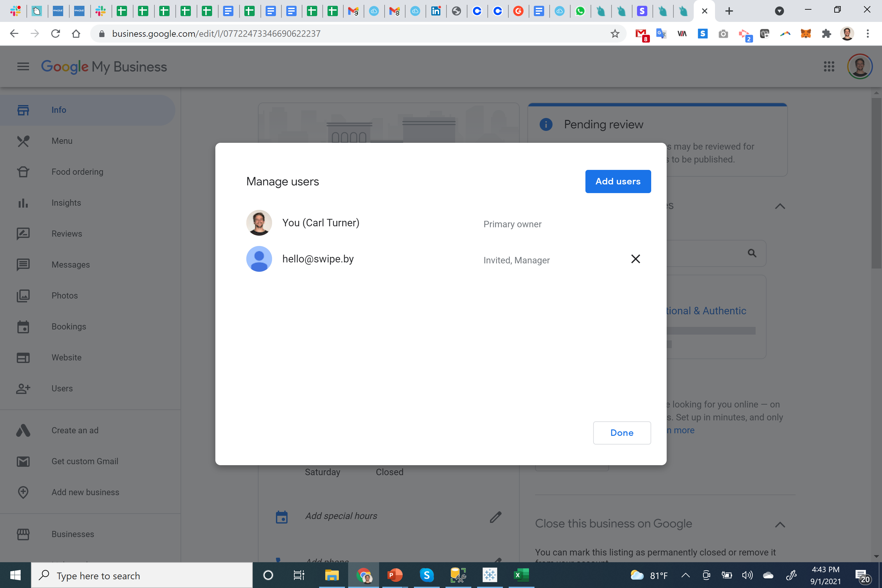Open Insights in the sidebar
Image resolution: width=882 pixels, height=588 pixels.
(87, 203)
